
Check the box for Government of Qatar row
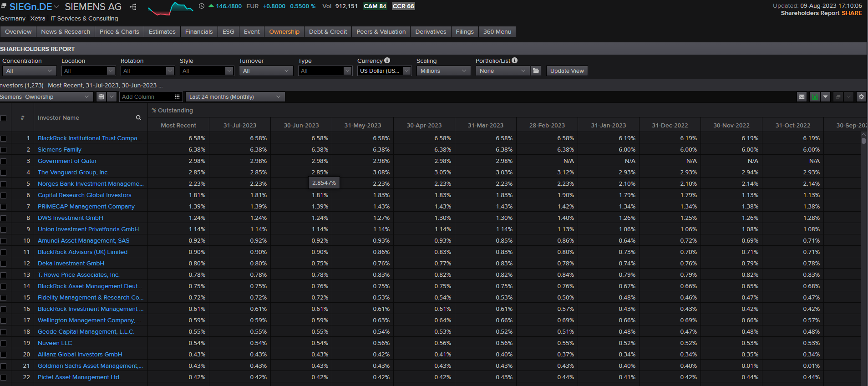(x=4, y=161)
